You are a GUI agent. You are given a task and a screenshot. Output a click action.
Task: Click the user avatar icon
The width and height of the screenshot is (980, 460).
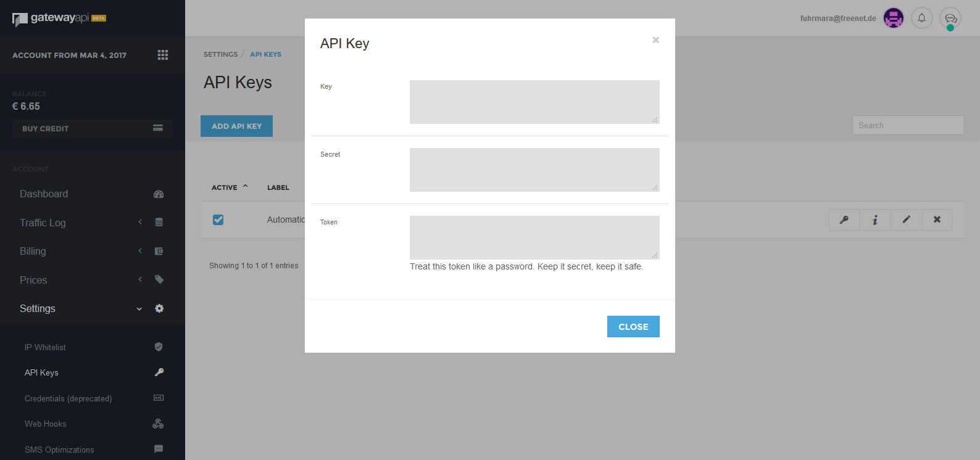[893, 18]
